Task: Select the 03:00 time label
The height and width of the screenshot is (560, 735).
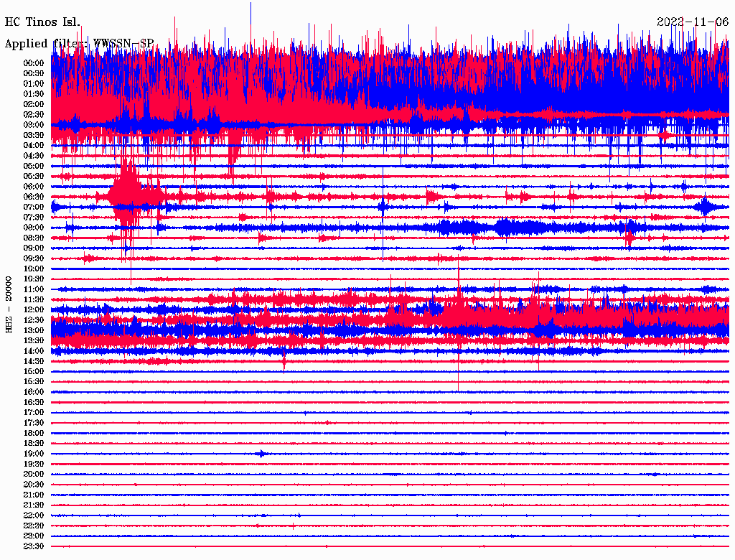Action: click(34, 125)
